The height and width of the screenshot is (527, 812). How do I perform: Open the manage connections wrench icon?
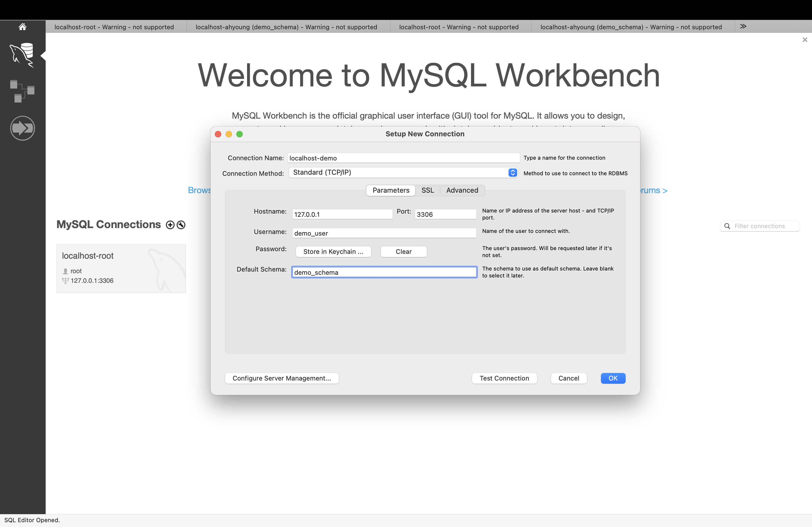(x=181, y=225)
